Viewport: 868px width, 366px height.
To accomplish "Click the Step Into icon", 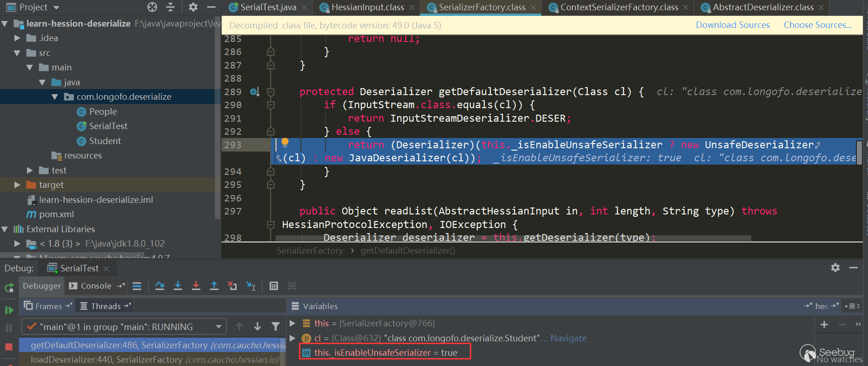I will [178, 286].
